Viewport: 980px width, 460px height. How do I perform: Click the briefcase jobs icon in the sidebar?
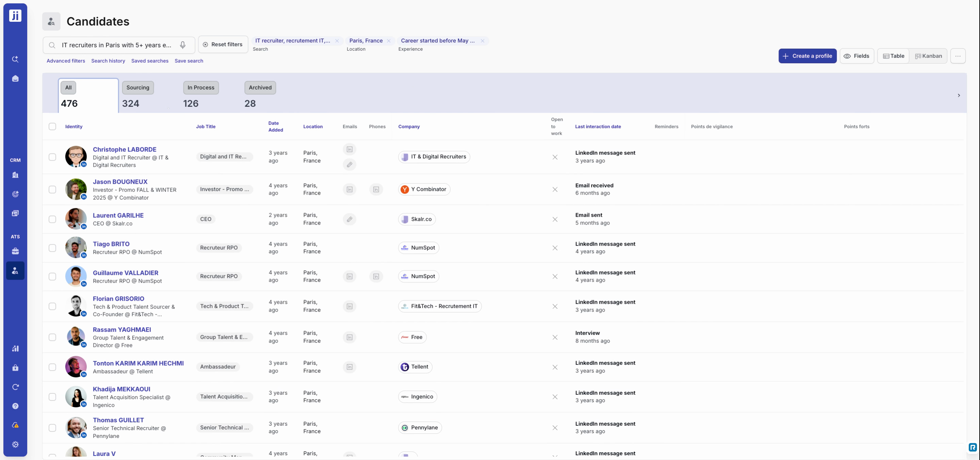coord(15,251)
